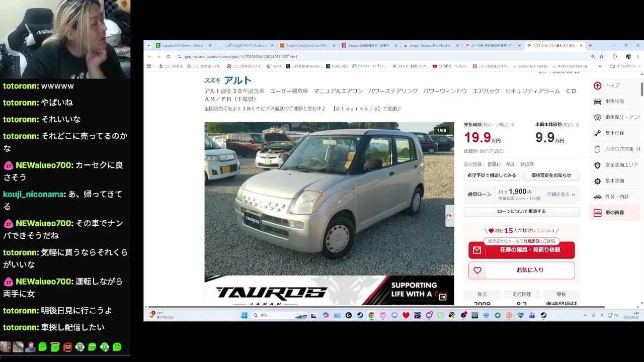Click the Chrome icon in the taskbar
Screen dimensions: 644x362
click(371, 315)
